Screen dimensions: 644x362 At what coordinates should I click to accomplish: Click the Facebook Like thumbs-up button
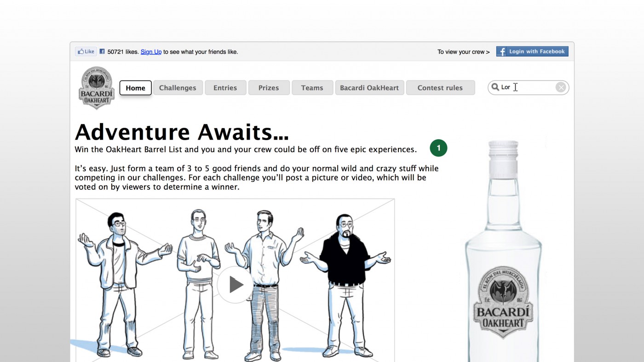coord(86,51)
